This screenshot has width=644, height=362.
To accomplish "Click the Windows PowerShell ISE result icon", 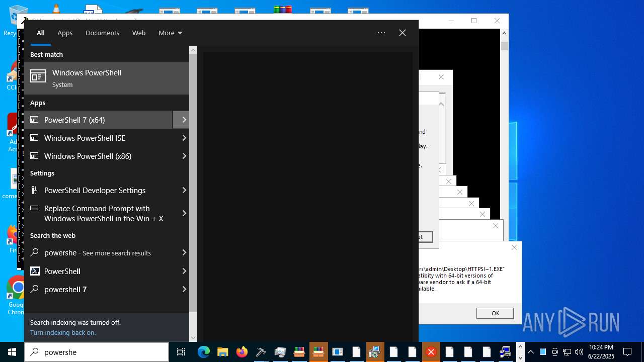I will click(x=34, y=138).
